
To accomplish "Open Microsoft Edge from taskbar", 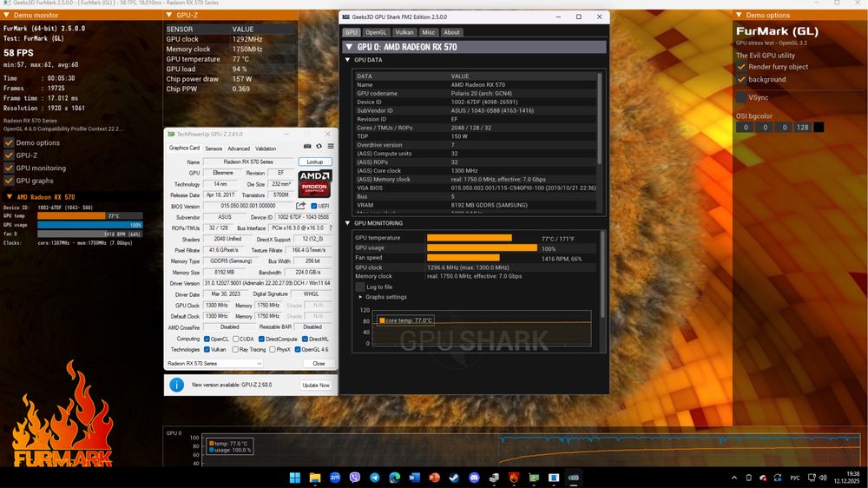I will tap(395, 478).
